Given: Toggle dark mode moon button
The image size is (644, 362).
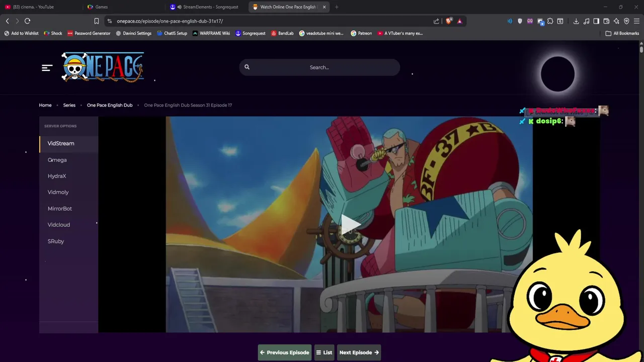Looking at the screenshot, I should (x=557, y=74).
